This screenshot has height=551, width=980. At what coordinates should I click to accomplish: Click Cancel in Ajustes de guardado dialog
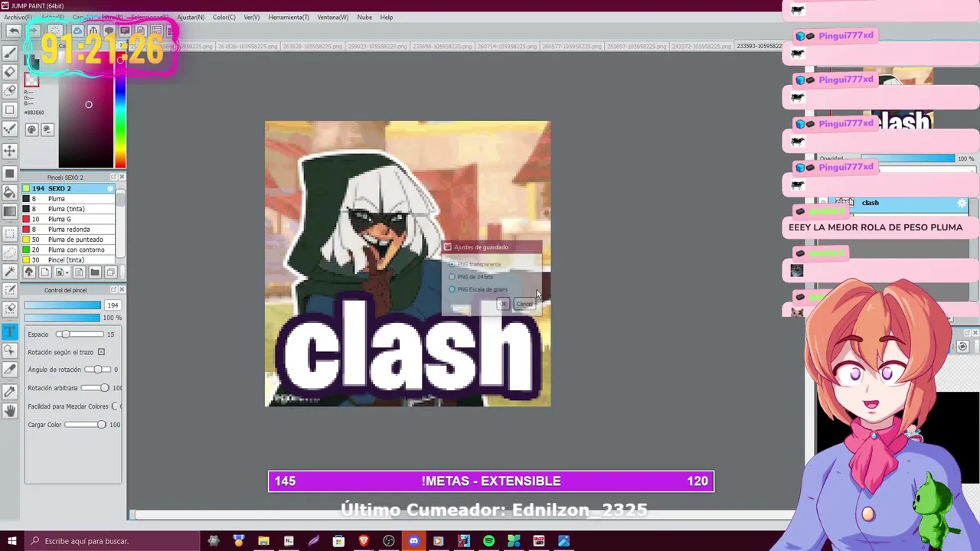coord(524,304)
